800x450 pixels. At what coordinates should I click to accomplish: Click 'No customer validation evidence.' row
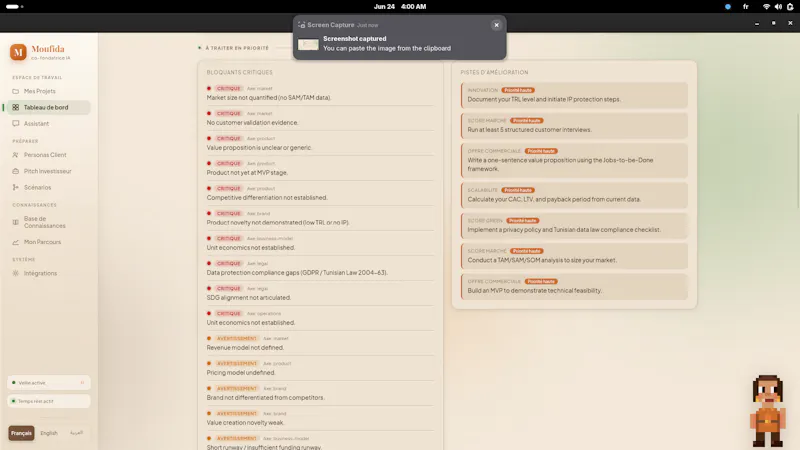[320, 118]
